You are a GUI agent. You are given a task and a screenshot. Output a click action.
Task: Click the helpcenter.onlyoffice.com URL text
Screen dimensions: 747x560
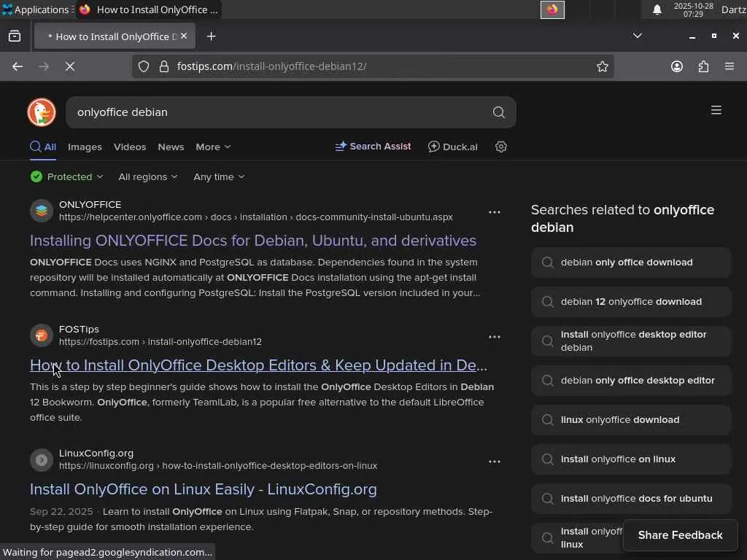coord(256,217)
